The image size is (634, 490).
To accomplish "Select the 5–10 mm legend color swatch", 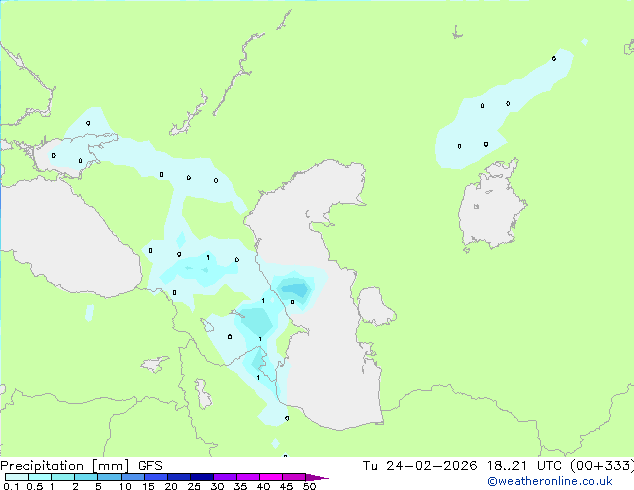I will [x=110, y=477].
